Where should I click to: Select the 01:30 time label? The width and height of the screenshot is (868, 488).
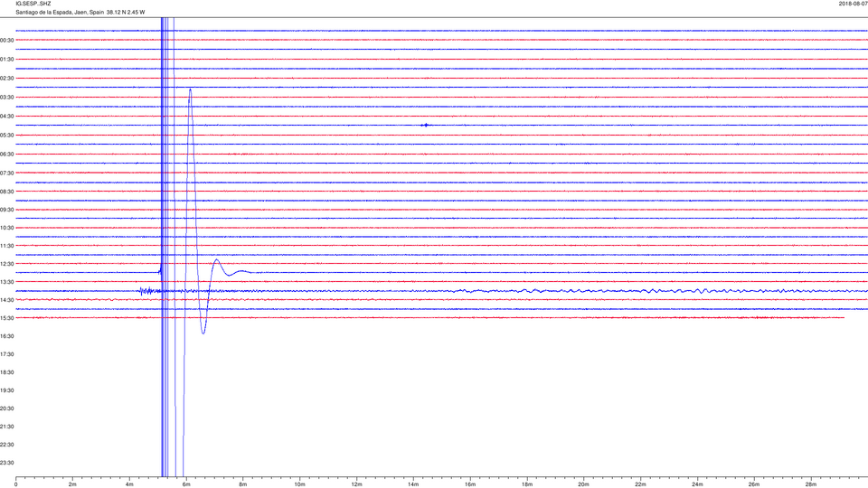pyautogui.click(x=7, y=60)
